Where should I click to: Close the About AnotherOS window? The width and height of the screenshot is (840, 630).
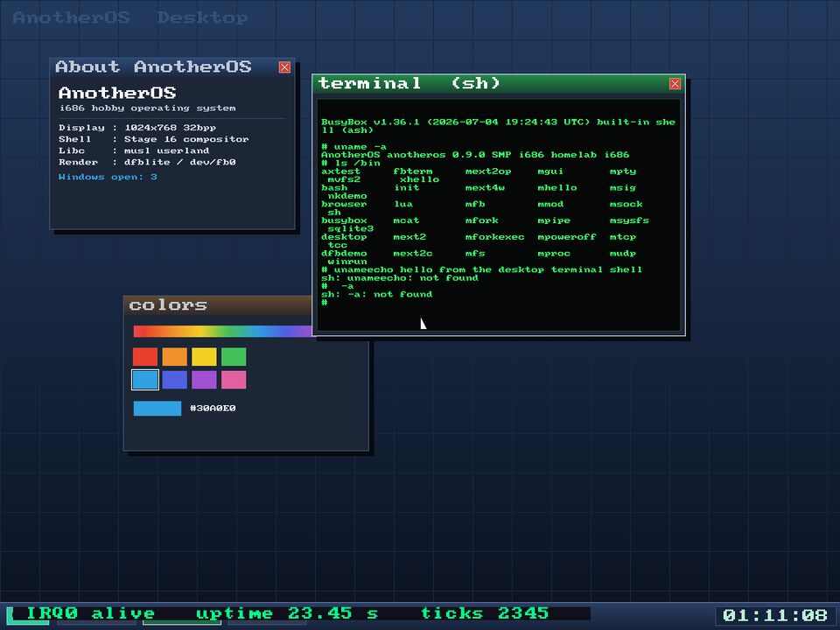[x=284, y=67]
